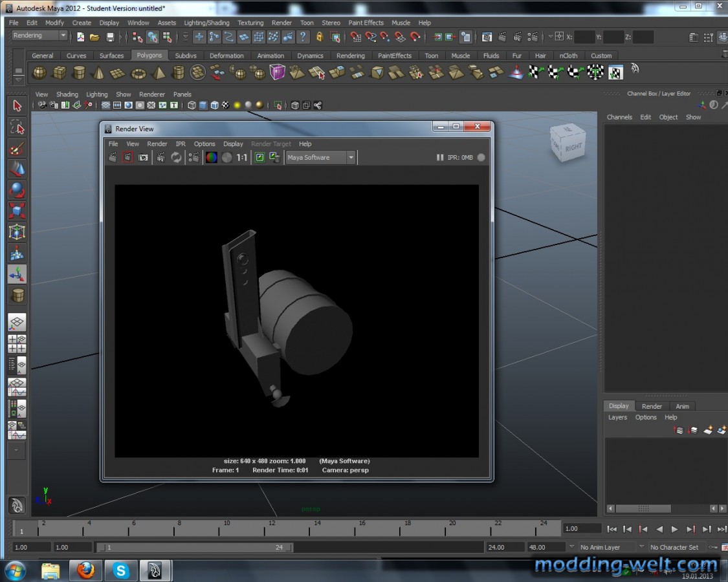This screenshot has width=728, height=582.
Task: Play the animation forward
Action: [674, 529]
